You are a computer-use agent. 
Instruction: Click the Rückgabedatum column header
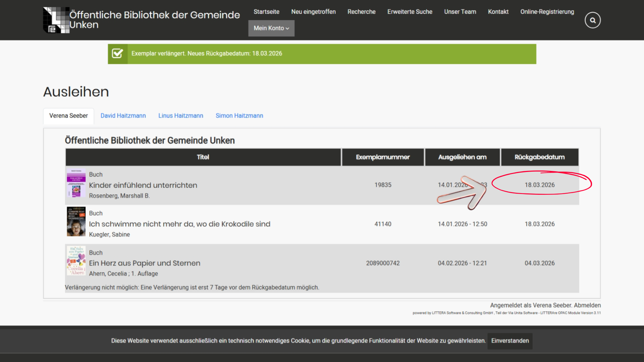pos(539,157)
